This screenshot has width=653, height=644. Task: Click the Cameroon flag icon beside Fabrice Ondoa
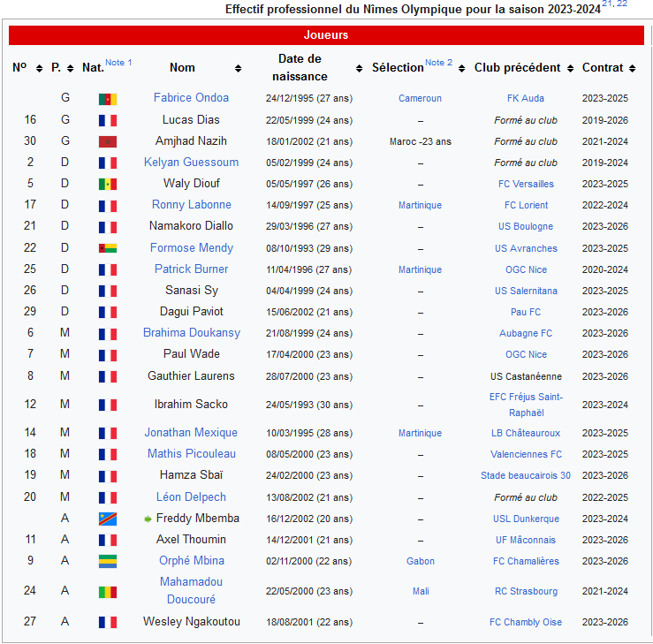coord(108,99)
